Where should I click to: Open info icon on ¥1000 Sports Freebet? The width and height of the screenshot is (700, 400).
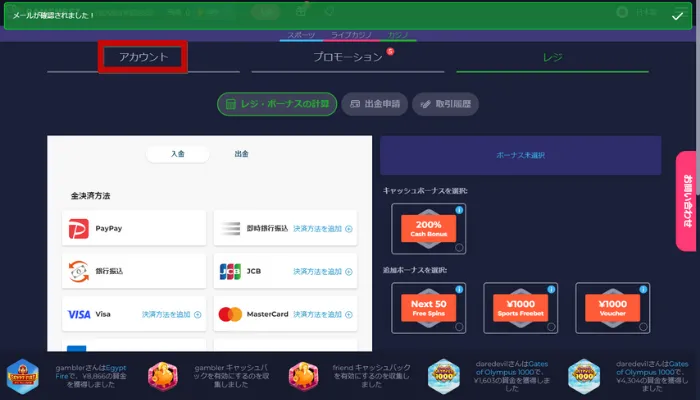pyautogui.click(x=551, y=289)
